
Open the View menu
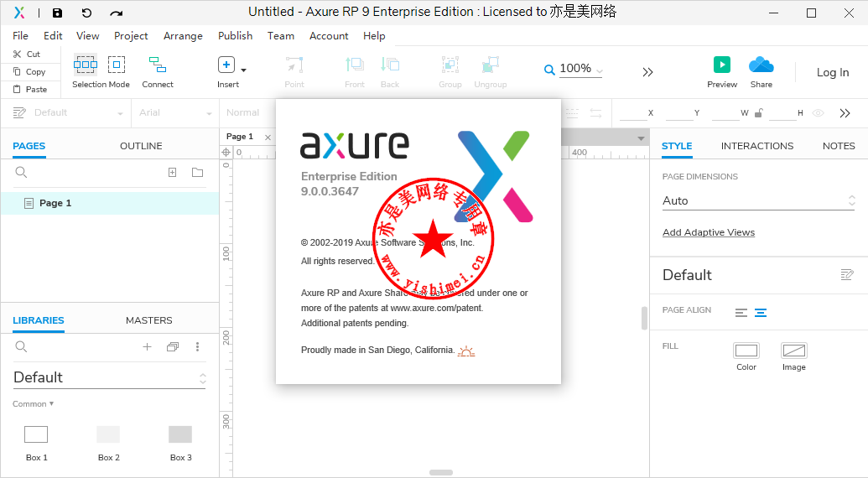pos(87,35)
